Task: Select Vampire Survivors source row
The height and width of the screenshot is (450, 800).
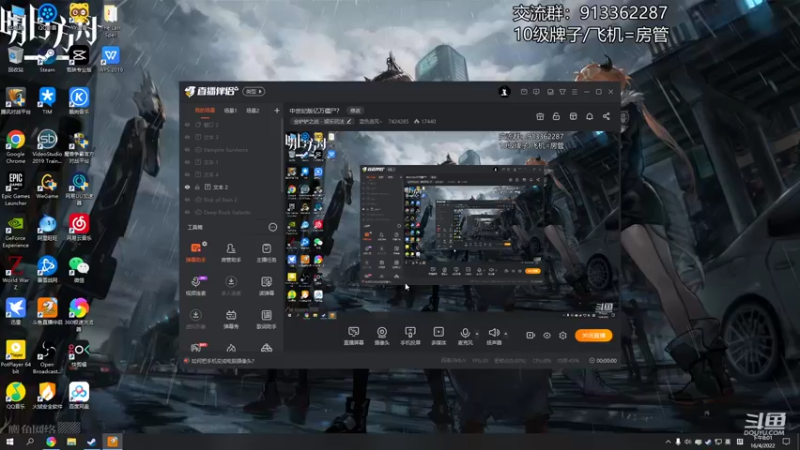Action: [x=231, y=150]
